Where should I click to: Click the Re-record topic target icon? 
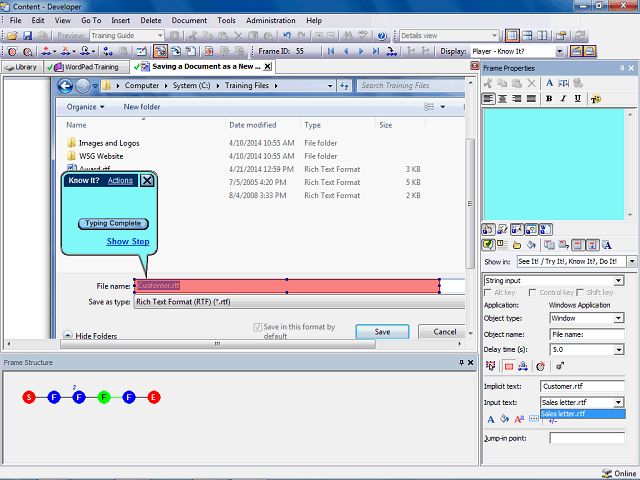coord(12,51)
